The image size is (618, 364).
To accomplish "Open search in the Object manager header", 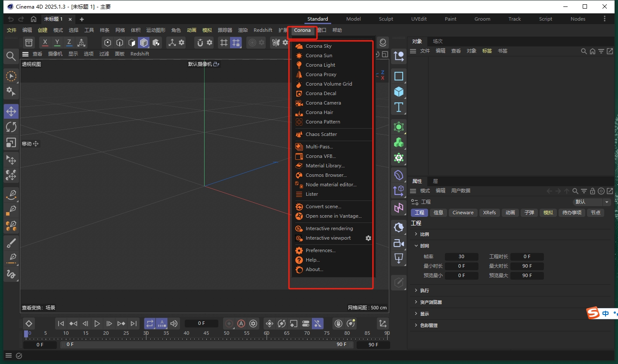I will tap(584, 51).
